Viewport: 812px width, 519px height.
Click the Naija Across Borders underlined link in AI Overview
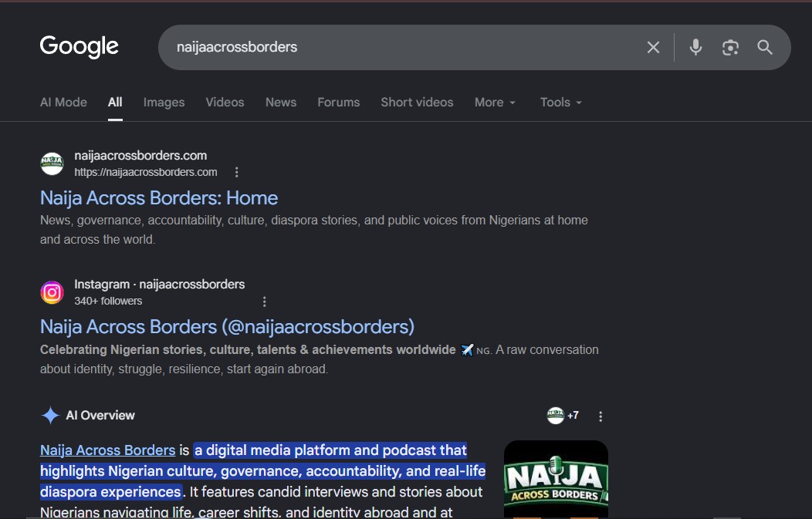(x=108, y=450)
